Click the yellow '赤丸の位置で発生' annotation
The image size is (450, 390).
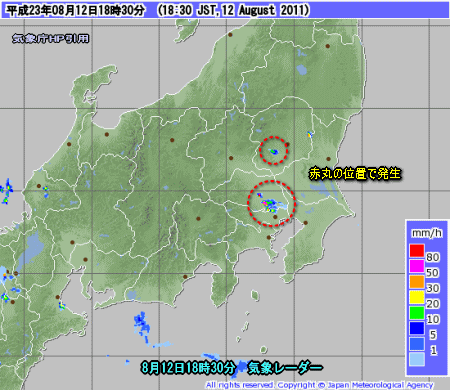(355, 174)
